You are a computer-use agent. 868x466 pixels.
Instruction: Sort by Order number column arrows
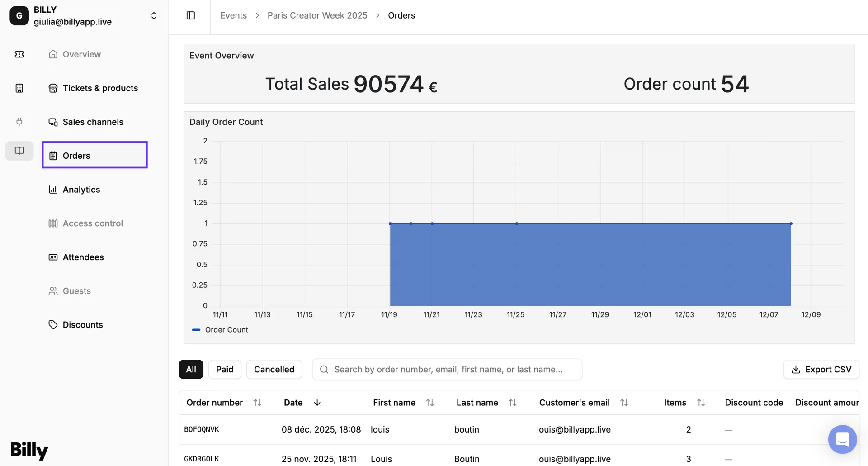pyautogui.click(x=257, y=403)
